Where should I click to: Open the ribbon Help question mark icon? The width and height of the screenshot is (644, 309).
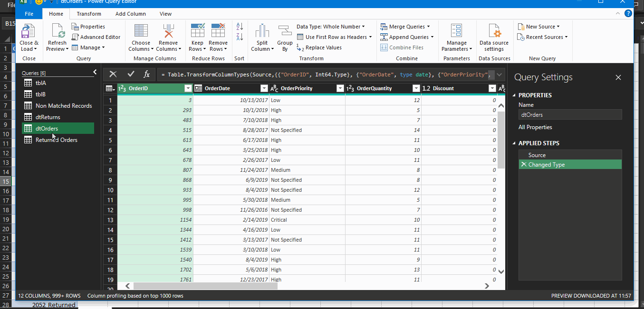tap(628, 14)
